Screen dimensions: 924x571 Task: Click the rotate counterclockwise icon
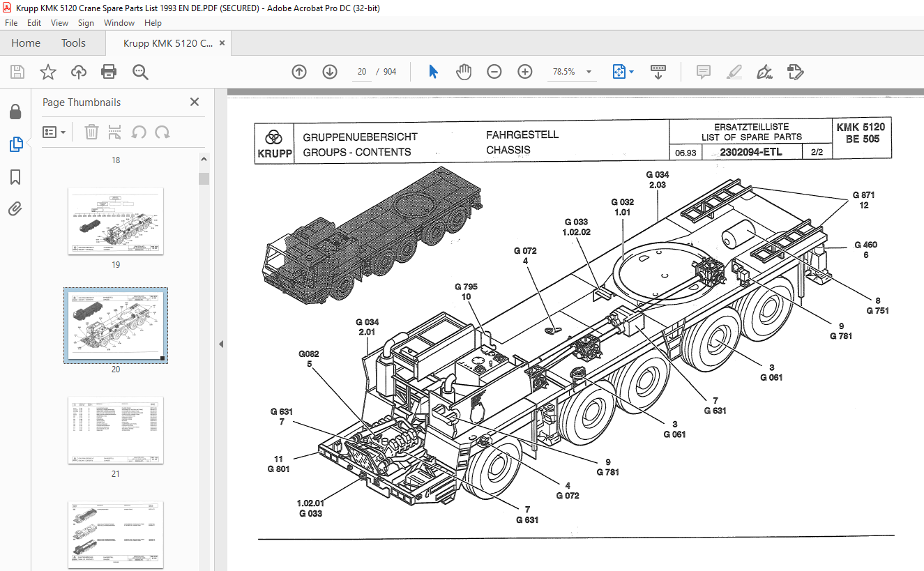coord(139,132)
